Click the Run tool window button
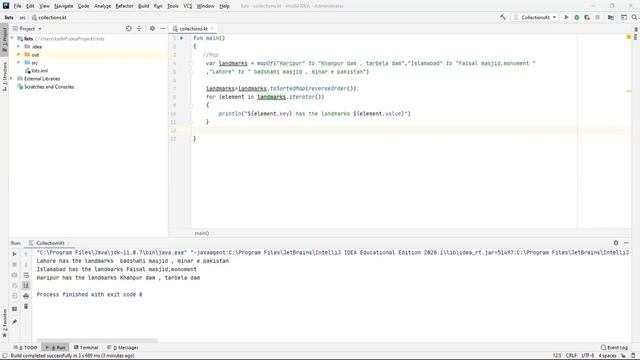The height and width of the screenshot is (360, 640). 56,347
